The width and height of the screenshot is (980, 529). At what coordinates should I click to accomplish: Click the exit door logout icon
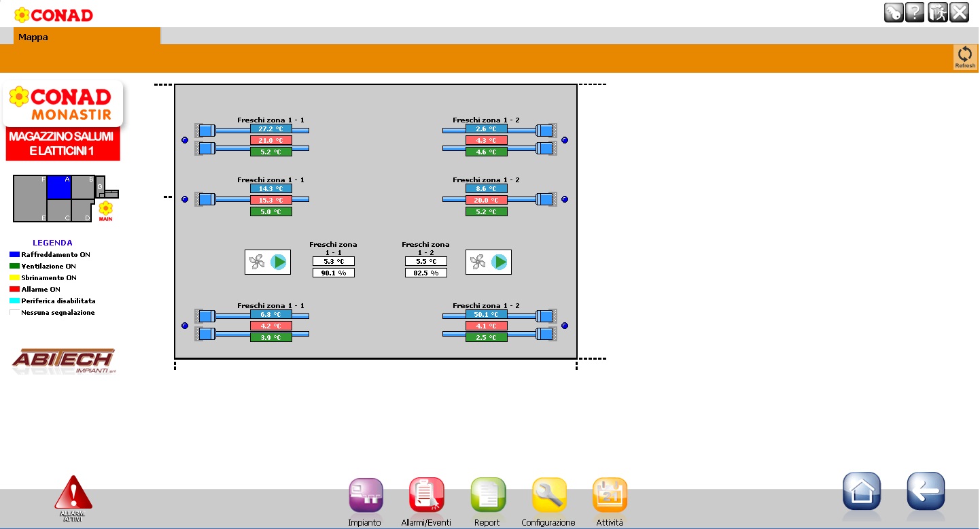coord(937,12)
